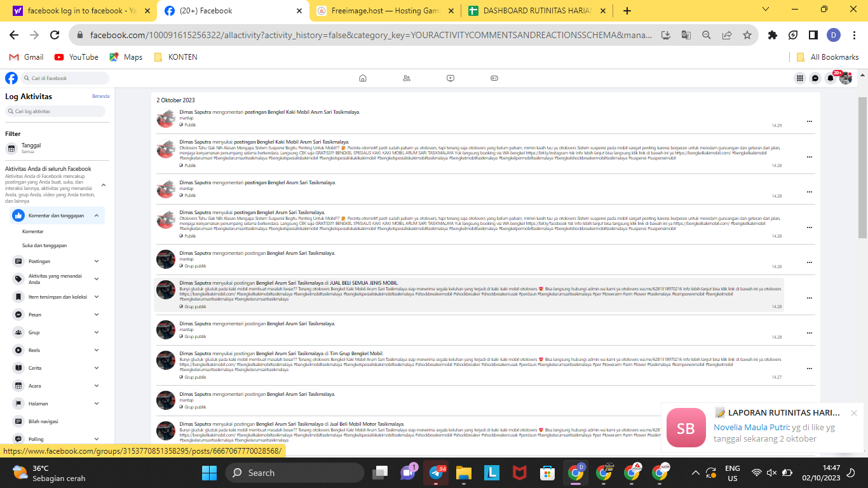This screenshot has width=868, height=488.
Task: Open the Facebook notifications bell
Action: click(x=831, y=78)
